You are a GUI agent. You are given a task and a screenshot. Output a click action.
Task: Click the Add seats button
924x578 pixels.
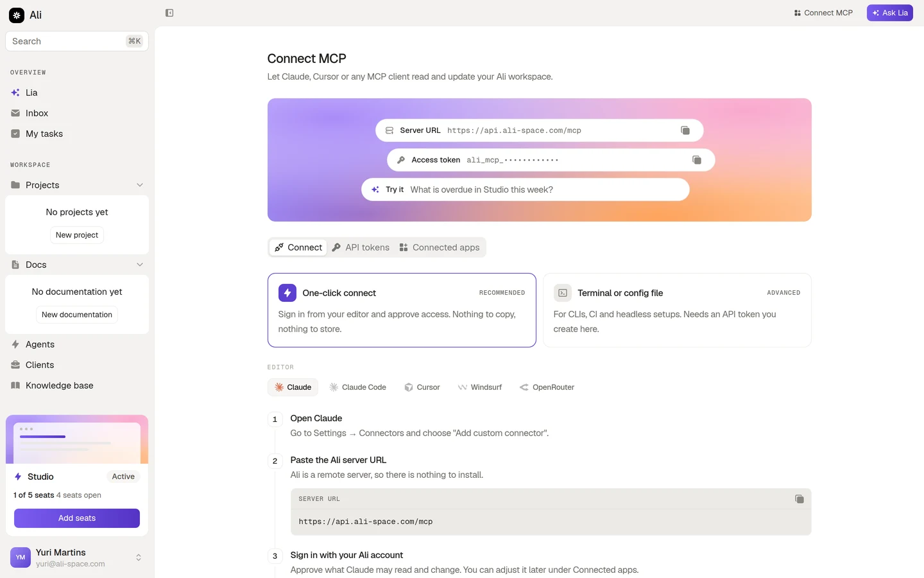pos(77,518)
